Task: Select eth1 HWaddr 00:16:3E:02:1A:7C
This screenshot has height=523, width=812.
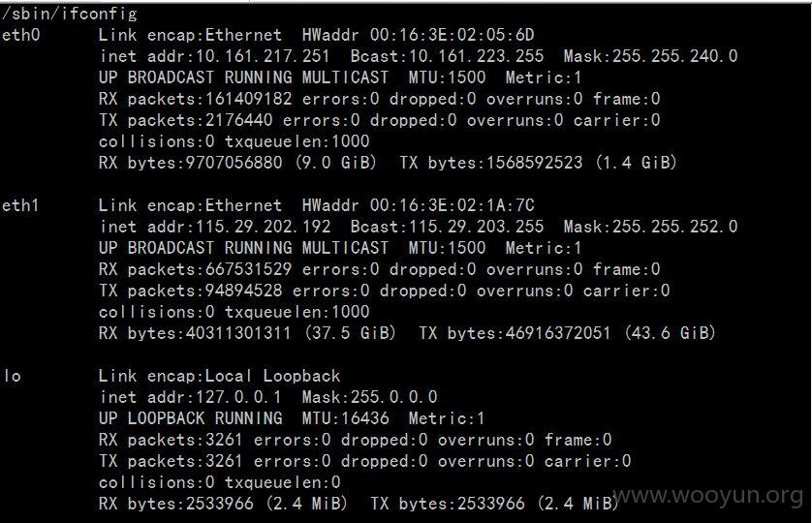Action: pos(418,205)
